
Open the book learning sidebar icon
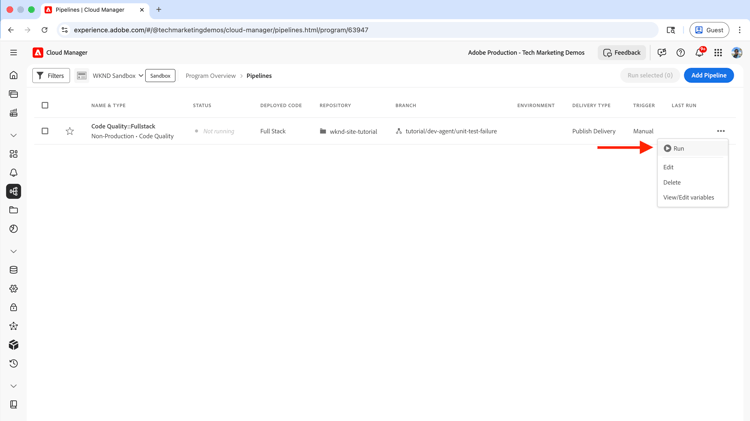pos(13,405)
